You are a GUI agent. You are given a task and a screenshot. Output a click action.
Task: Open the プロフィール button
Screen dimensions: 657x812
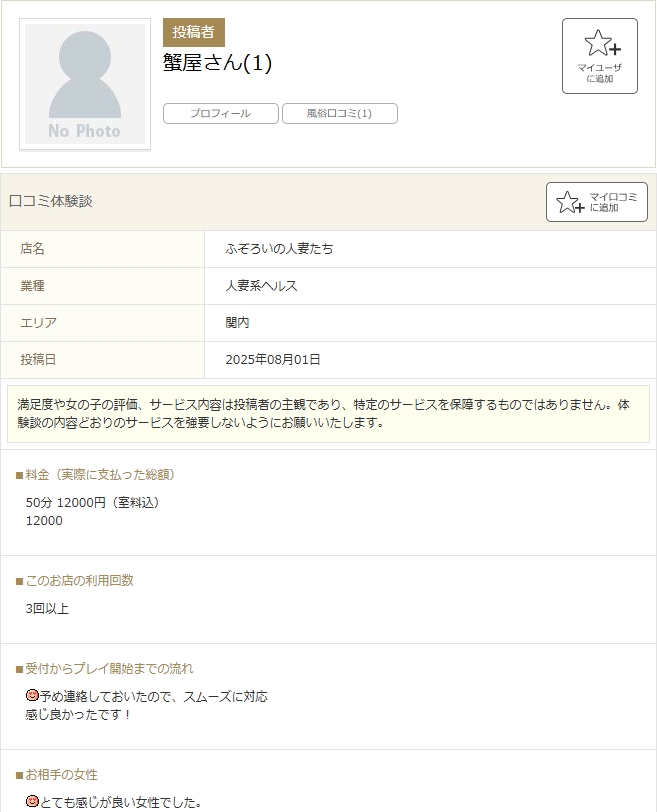(x=221, y=113)
